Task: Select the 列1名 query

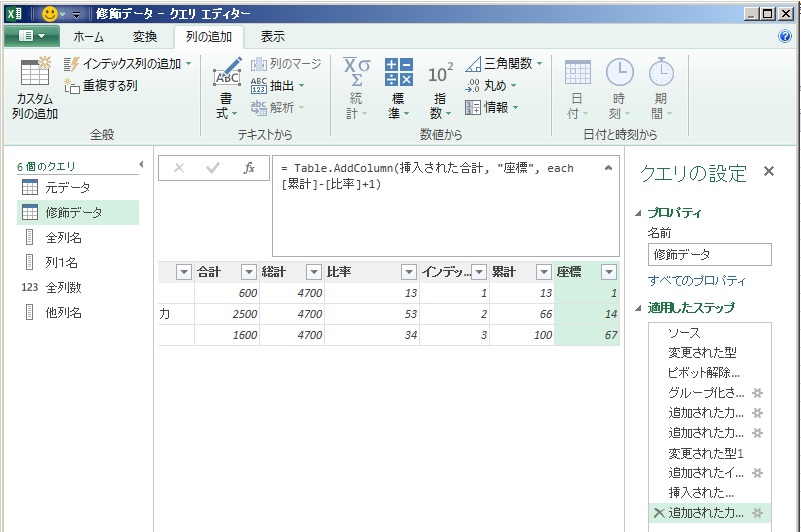Action: tap(78, 262)
